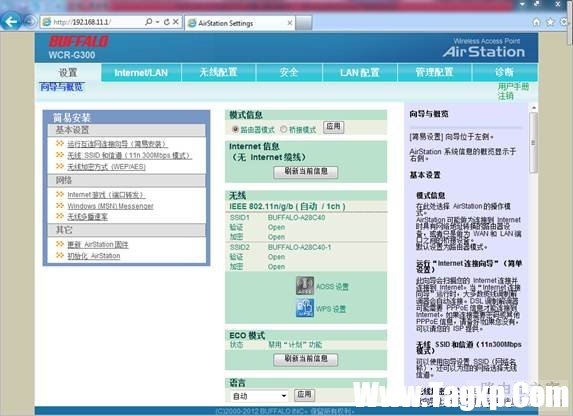The image size is (573, 416).
Task: Switch to the 无线配置 tab
Action: (219, 72)
